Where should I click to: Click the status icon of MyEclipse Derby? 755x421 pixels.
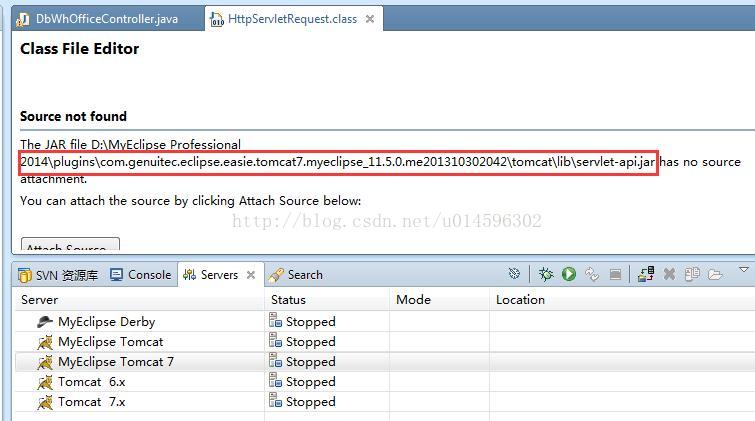click(x=275, y=320)
